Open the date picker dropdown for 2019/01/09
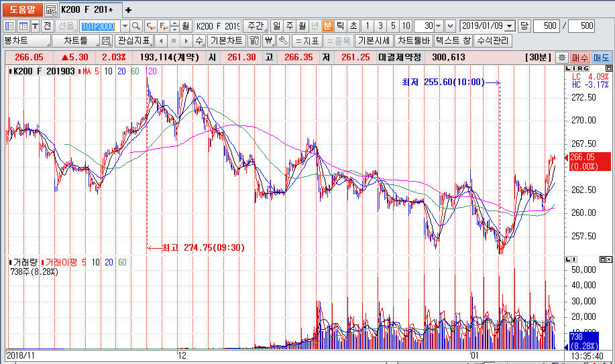This screenshot has width=615, height=364. coord(509,25)
